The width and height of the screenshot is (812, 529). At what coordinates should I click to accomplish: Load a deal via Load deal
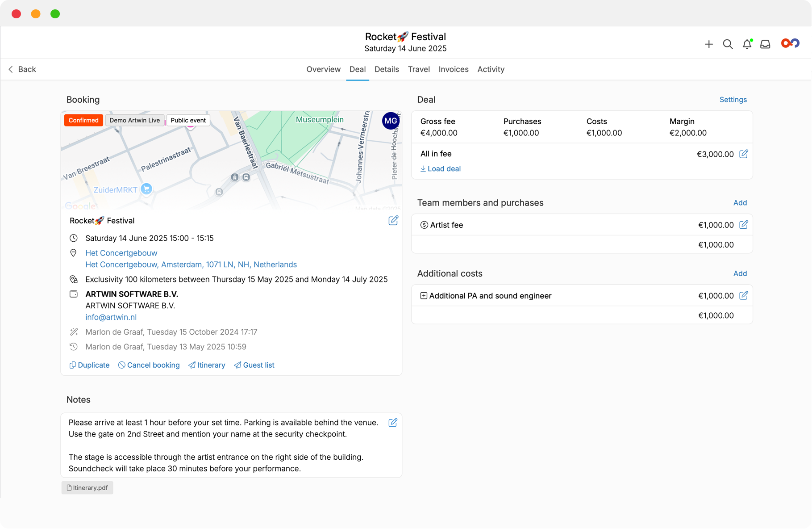[x=440, y=169]
